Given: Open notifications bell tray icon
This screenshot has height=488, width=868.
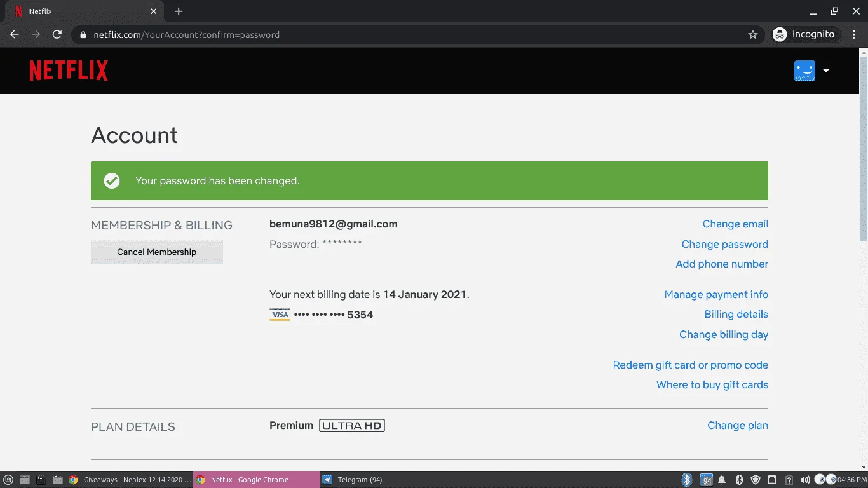Looking at the screenshot, I should pos(723,480).
